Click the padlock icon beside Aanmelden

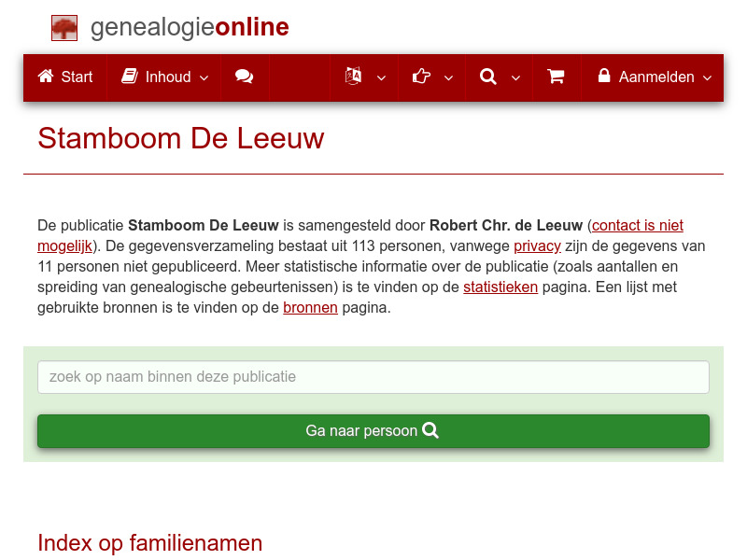click(603, 77)
